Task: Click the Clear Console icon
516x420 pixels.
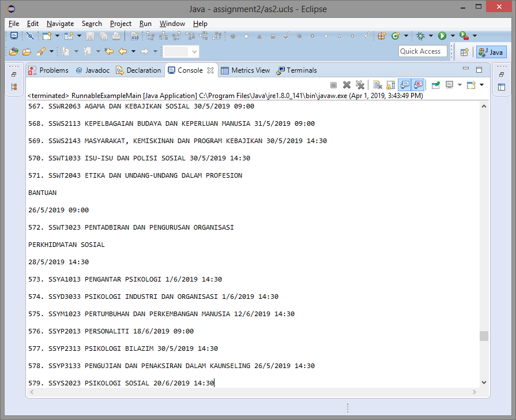Action: click(x=378, y=85)
